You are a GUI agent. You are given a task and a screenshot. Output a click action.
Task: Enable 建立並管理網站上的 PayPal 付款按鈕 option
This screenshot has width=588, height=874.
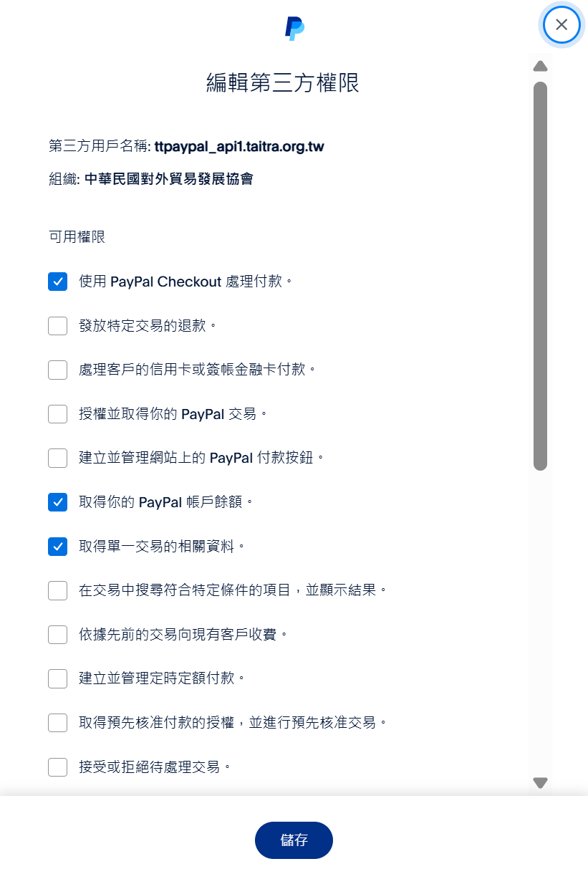(x=58, y=458)
